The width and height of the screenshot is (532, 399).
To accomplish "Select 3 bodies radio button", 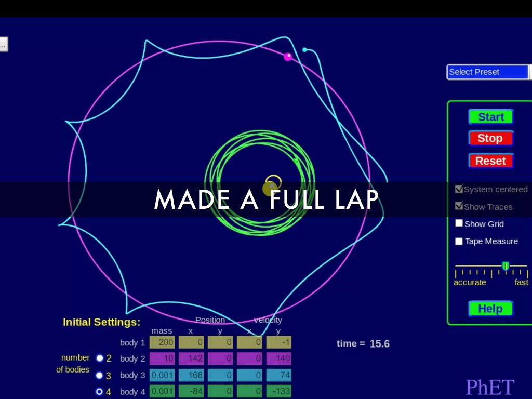I will click(100, 375).
